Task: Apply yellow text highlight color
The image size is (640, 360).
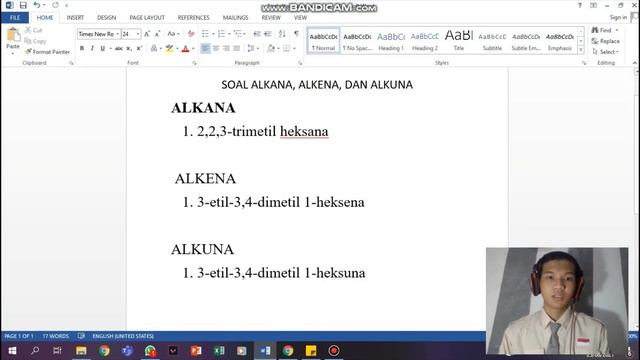Action: pyautogui.click(x=169, y=49)
